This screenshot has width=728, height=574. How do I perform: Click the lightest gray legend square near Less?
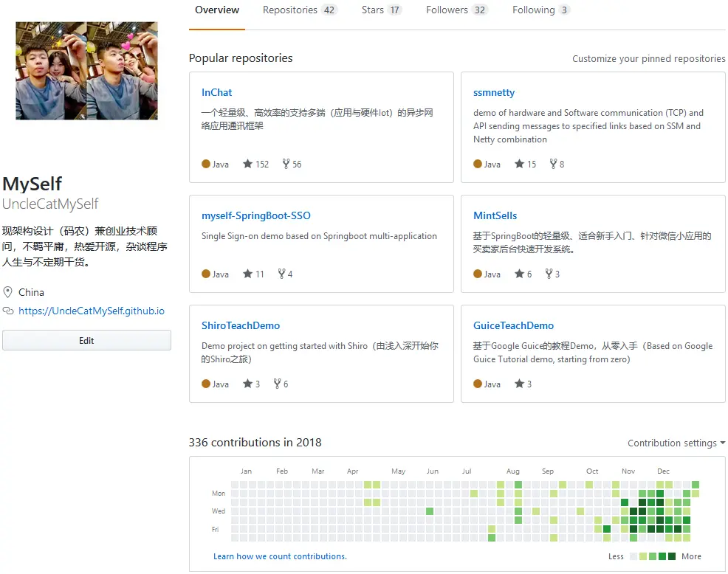(x=633, y=556)
